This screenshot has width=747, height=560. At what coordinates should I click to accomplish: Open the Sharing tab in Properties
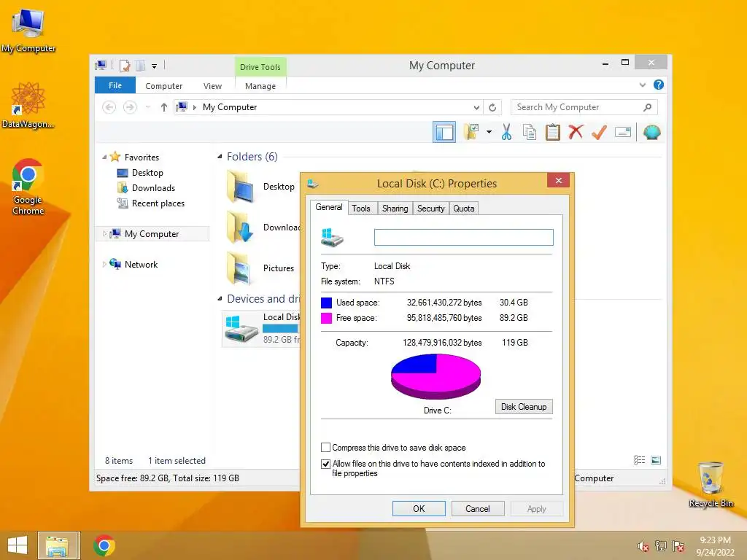[x=395, y=209]
